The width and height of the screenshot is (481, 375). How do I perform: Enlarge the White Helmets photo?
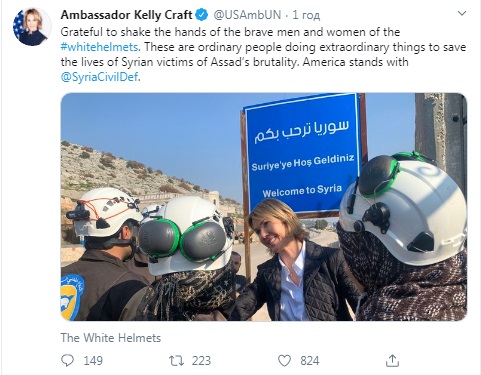point(264,207)
